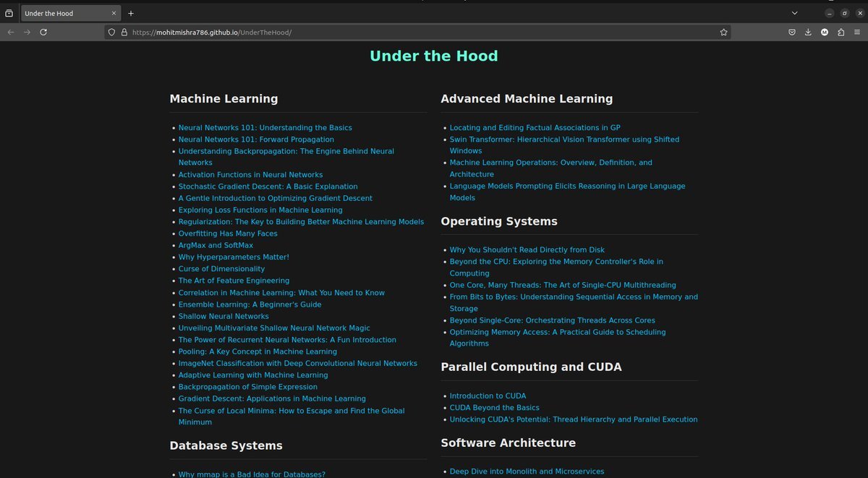
Task: Open A Gentle Introduction to Optimizing Gradient Descent
Action: coord(276,198)
